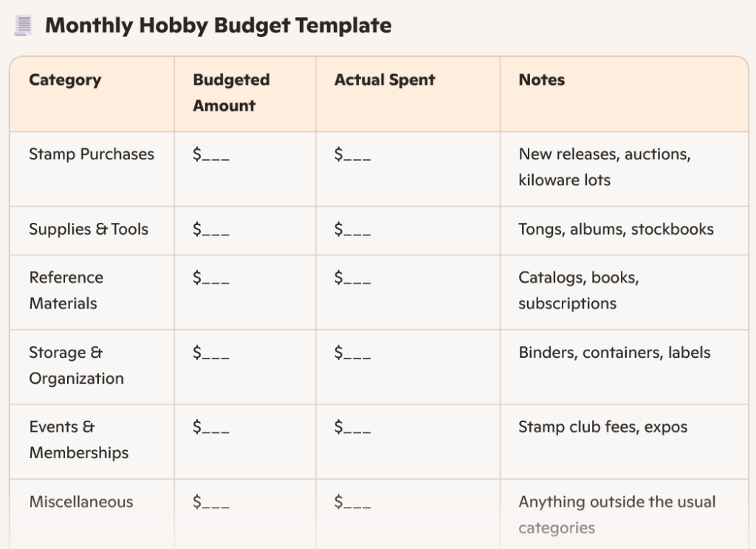This screenshot has width=756, height=549.
Task: Select the Storage & Organization row label
Action: pos(76,365)
